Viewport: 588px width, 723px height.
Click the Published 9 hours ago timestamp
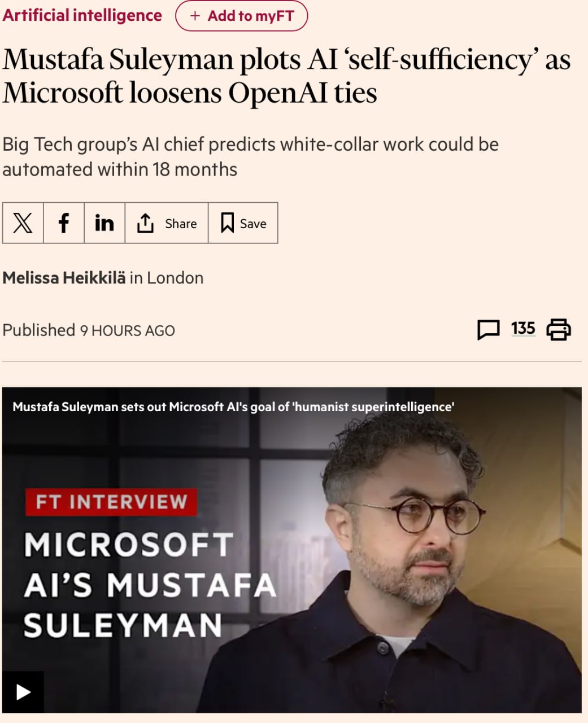pyautogui.click(x=89, y=330)
